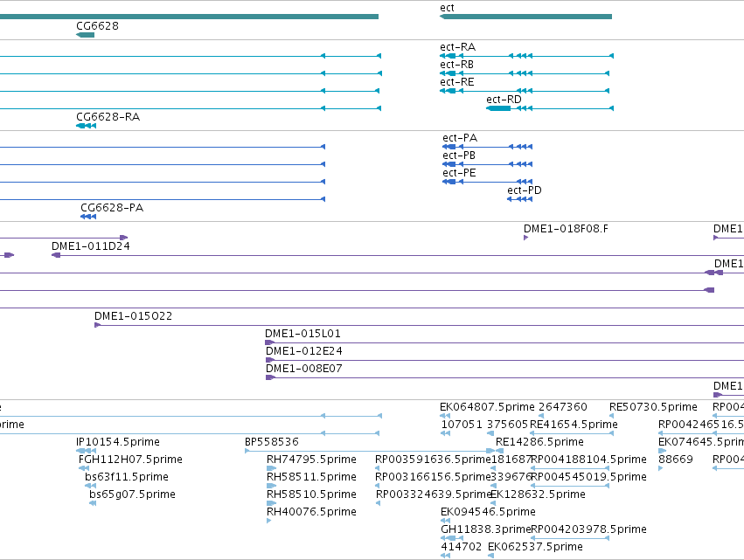
Task: Click the RH74795.5prime EST label
Action: 311,460
